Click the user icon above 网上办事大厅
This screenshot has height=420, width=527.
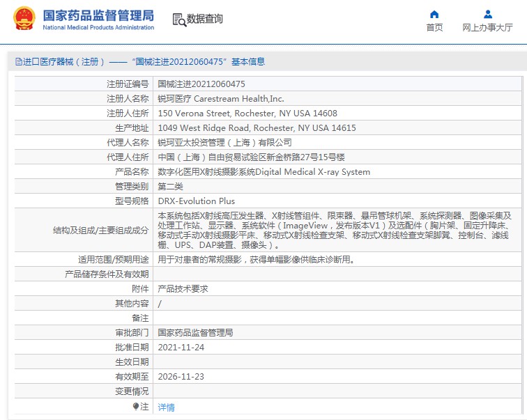(487, 14)
